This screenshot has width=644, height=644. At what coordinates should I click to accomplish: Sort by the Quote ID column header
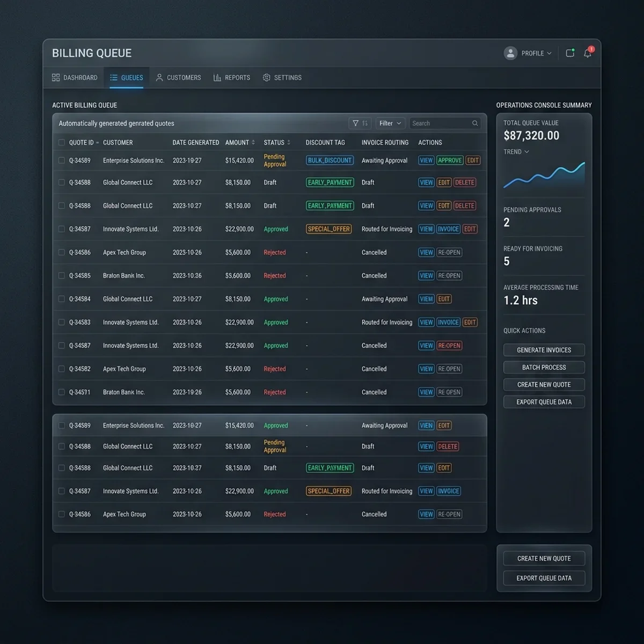point(84,143)
